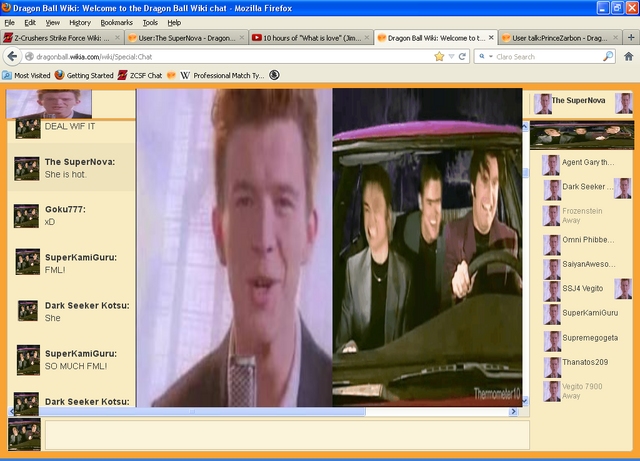Screen dimensions: 640x461
Task: Select SaiyanAweso... in the user list
Action: pyautogui.click(x=589, y=264)
